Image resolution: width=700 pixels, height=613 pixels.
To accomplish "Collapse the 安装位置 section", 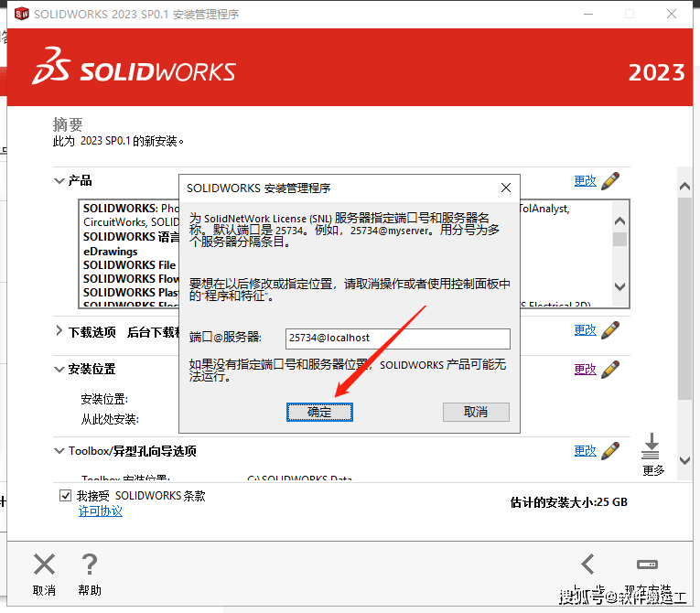I will click(x=59, y=370).
